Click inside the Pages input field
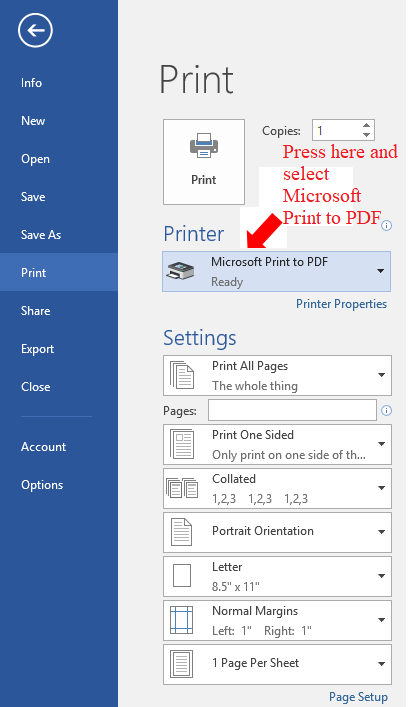The height and width of the screenshot is (707, 408). point(292,410)
